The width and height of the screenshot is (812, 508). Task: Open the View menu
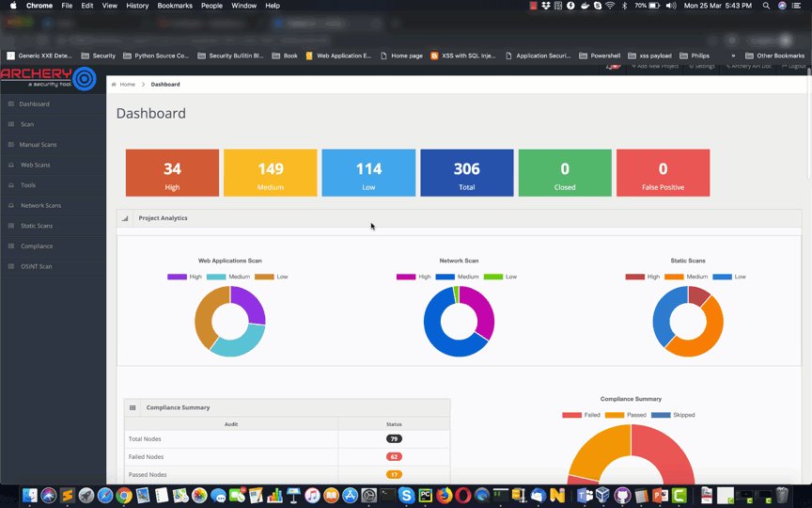109,6
